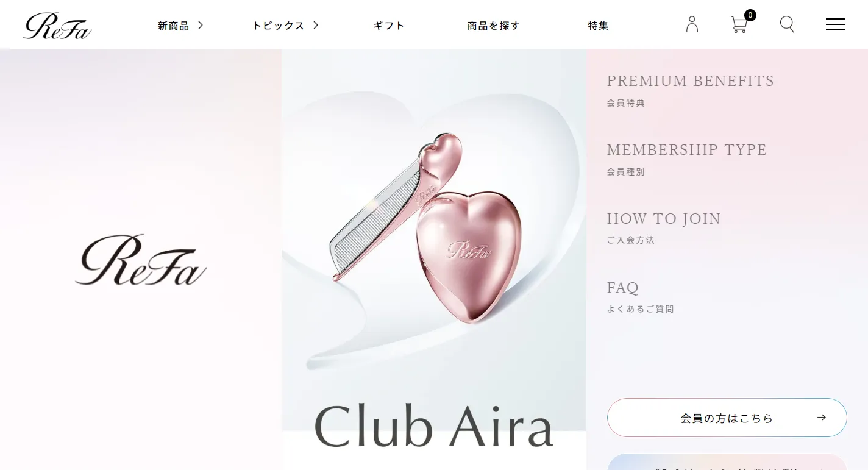Open the 新商品 menu item
Viewport: 868px width, 470px height.
click(x=174, y=26)
